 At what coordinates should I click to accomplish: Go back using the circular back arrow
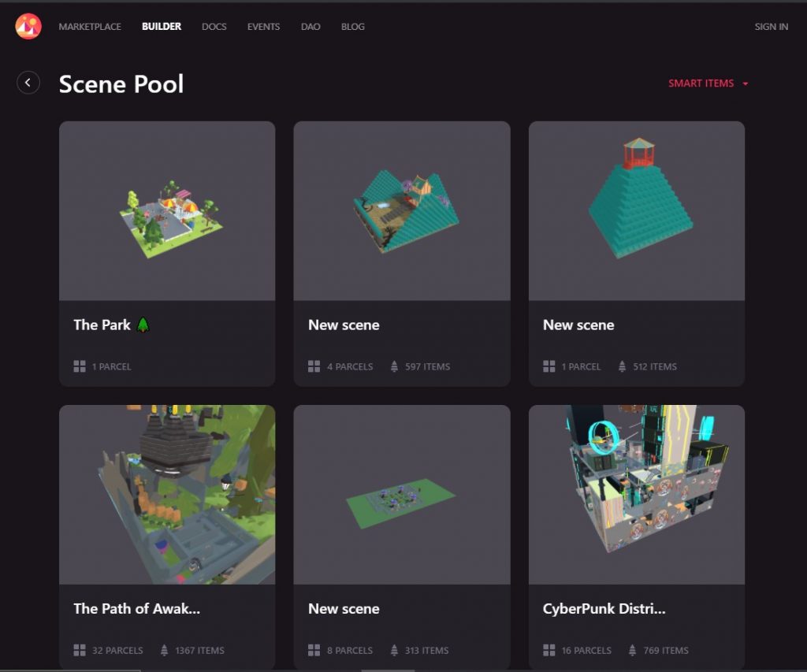pos(28,83)
